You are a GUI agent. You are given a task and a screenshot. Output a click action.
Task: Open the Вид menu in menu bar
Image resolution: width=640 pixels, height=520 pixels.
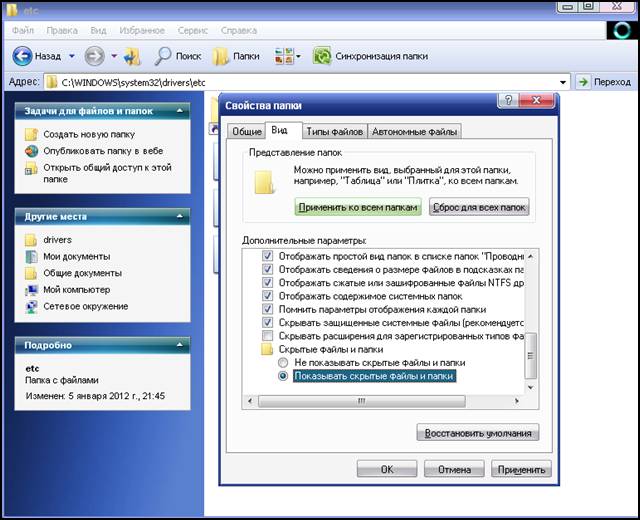coord(98,31)
